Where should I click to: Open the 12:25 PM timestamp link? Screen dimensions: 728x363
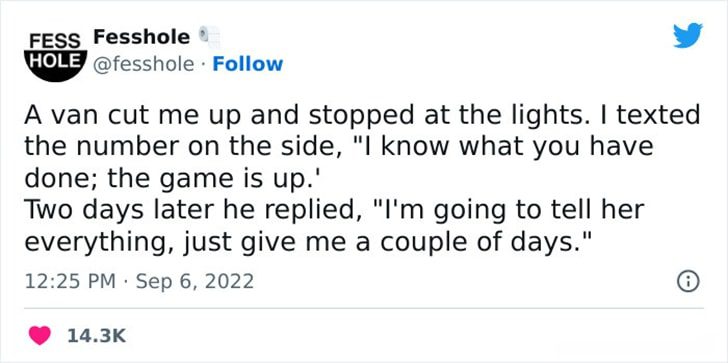70,281
